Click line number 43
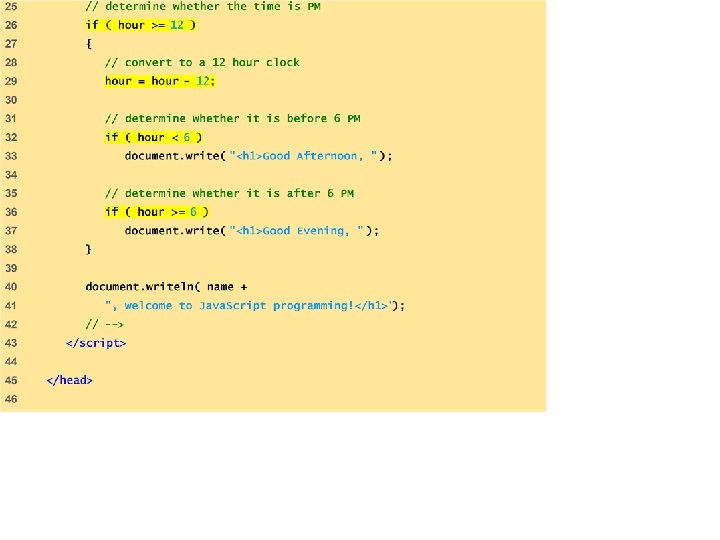 pyautogui.click(x=11, y=343)
